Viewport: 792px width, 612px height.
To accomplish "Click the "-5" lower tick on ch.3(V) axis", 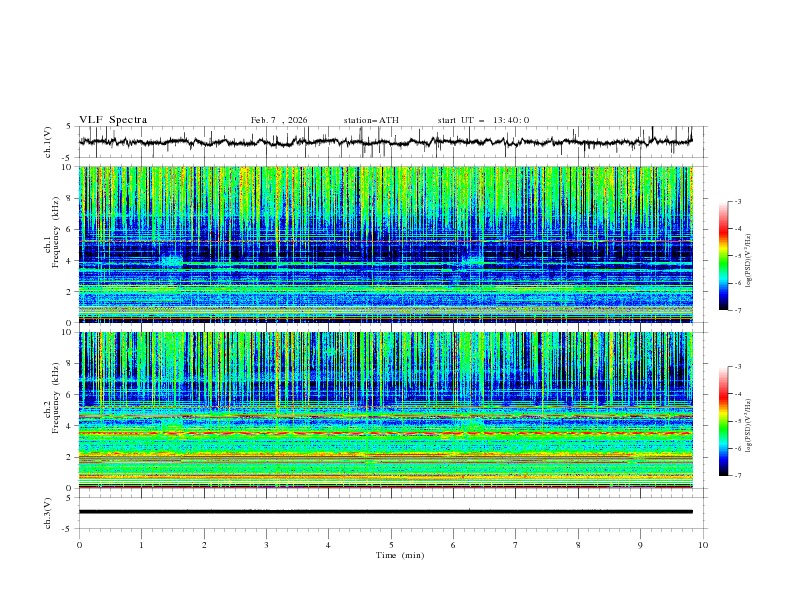I will [67, 529].
